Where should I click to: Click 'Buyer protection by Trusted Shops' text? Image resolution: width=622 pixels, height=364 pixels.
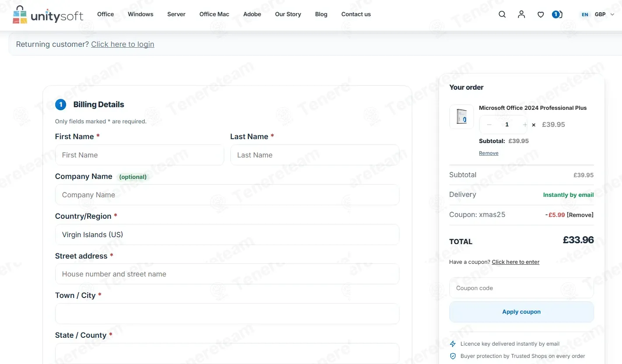523,356
